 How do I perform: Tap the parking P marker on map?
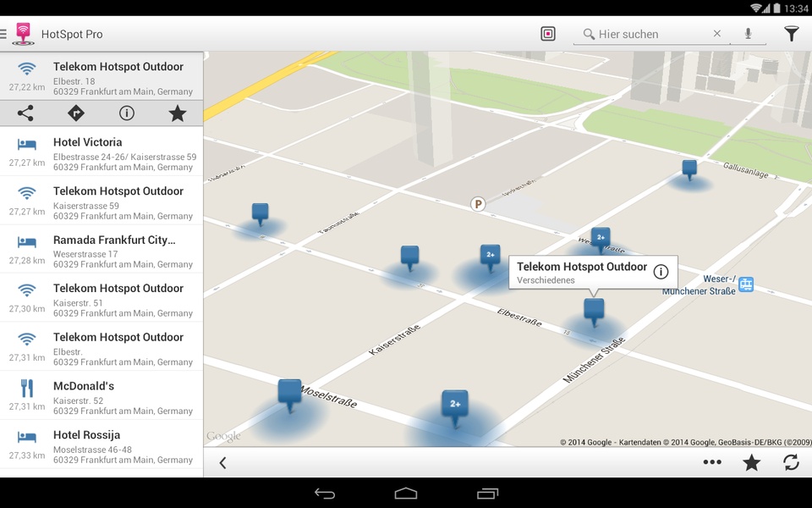click(478, 204)
